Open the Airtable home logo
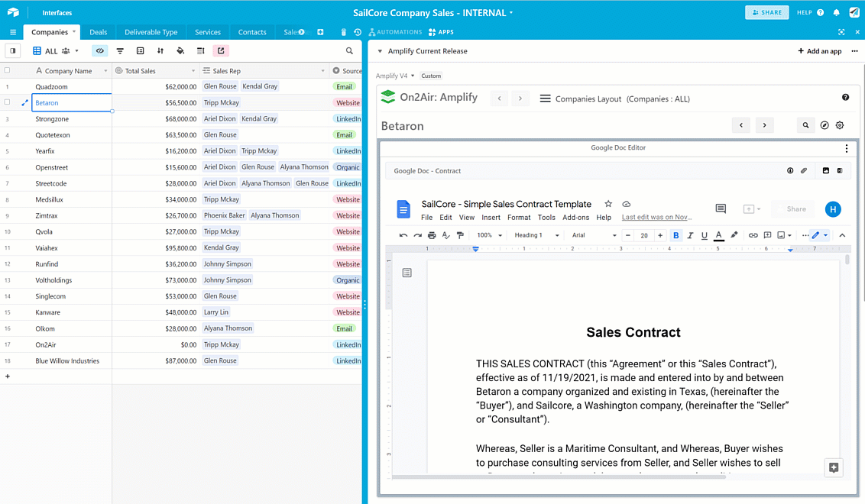Viewport: 865px width, 504px height. coord(13,12)
